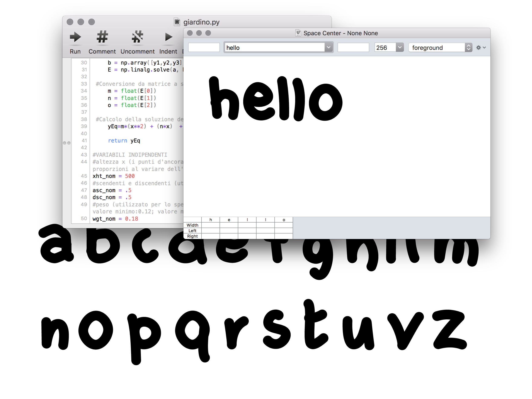Viewport: 532px width, 399px height.
Task: Click the code line dsc_nom = .5
Action: coord(112,197)
